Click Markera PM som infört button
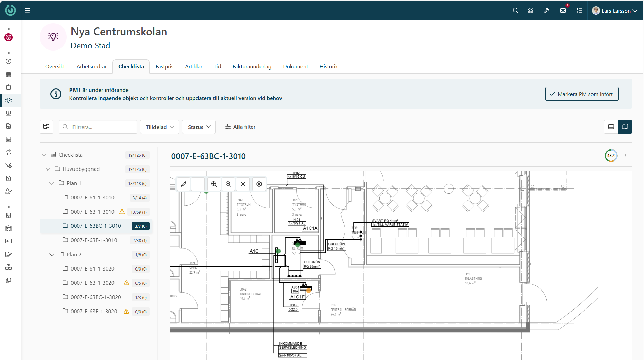This screenshot has width=644, height=360. 582,94
